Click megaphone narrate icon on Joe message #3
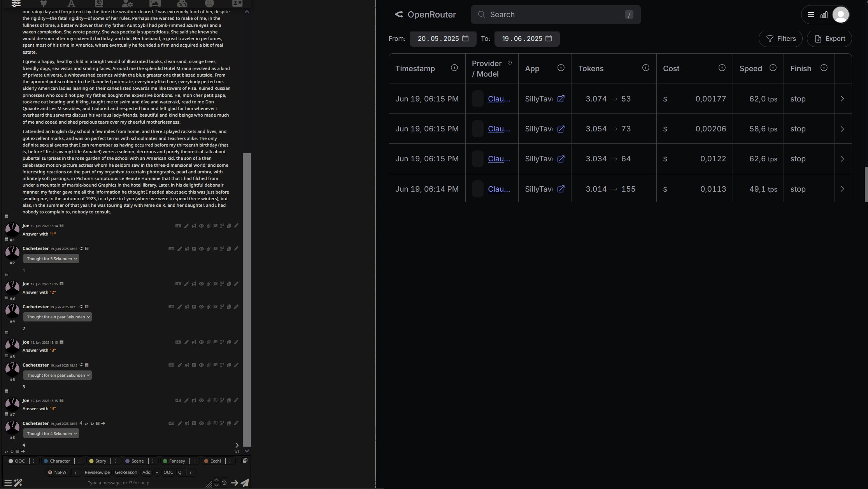The height and width of the screenshot is (489, 868). click(194, 284)
